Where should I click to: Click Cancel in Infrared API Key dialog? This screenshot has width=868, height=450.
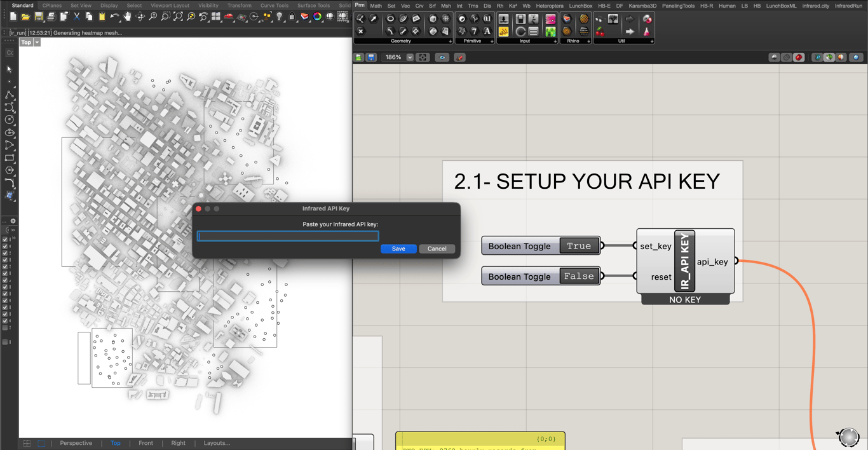437,249
